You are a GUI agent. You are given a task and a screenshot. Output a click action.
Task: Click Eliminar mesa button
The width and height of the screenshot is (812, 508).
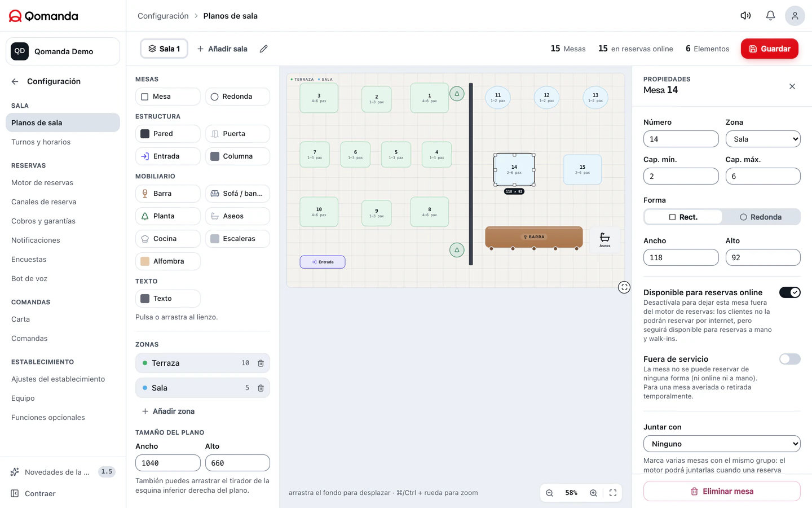point(722,491)
